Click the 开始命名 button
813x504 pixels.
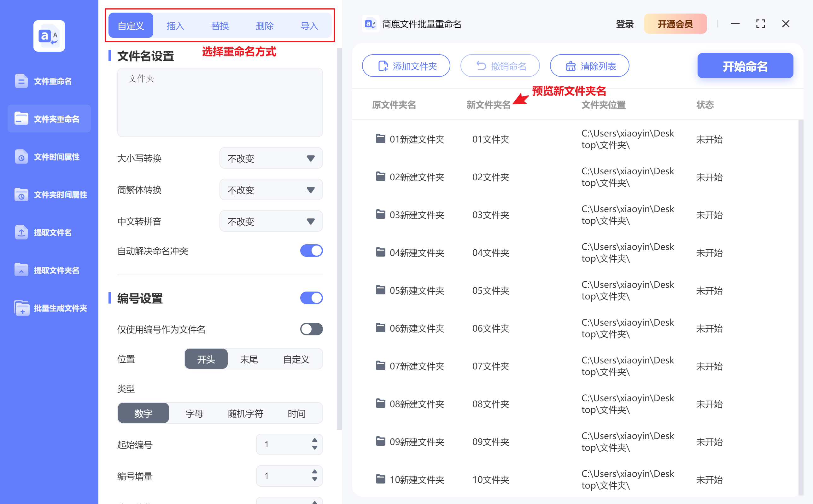(x=745, y=66)
